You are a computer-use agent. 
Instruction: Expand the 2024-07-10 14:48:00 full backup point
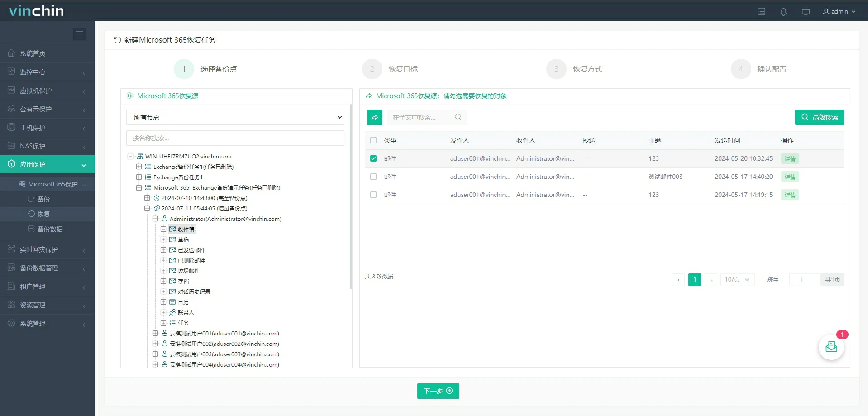147,198
